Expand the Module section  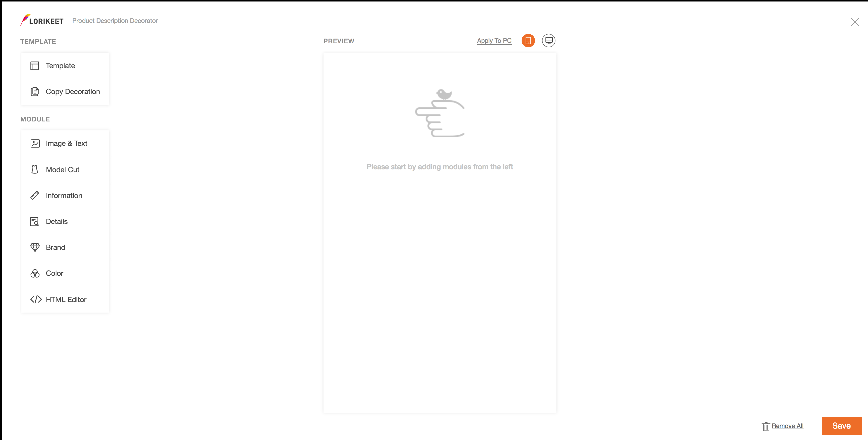(35, 118)
